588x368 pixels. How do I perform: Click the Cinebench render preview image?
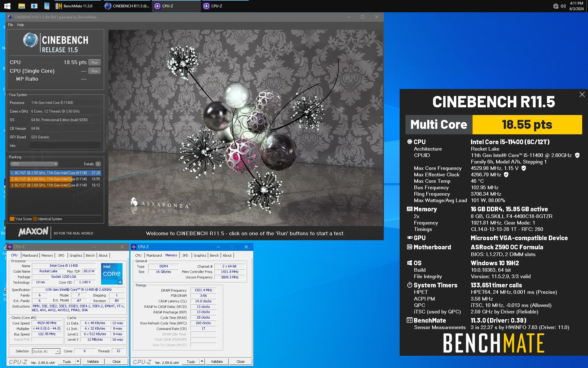point(246,128)
